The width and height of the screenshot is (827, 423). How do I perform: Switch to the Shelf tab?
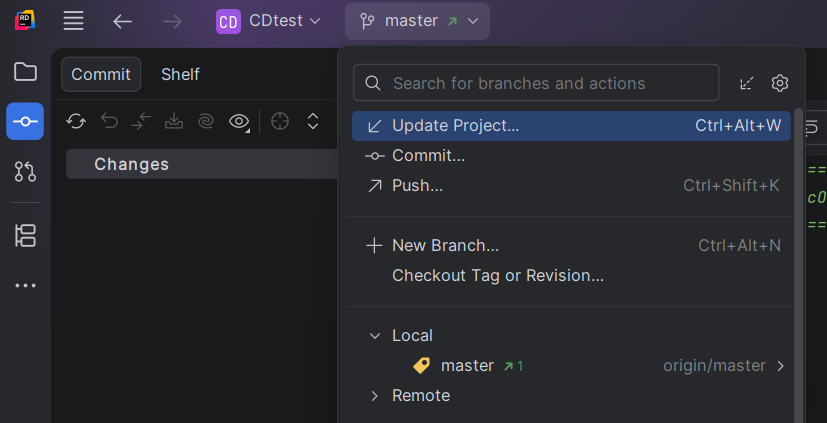(x=180, y=74)
